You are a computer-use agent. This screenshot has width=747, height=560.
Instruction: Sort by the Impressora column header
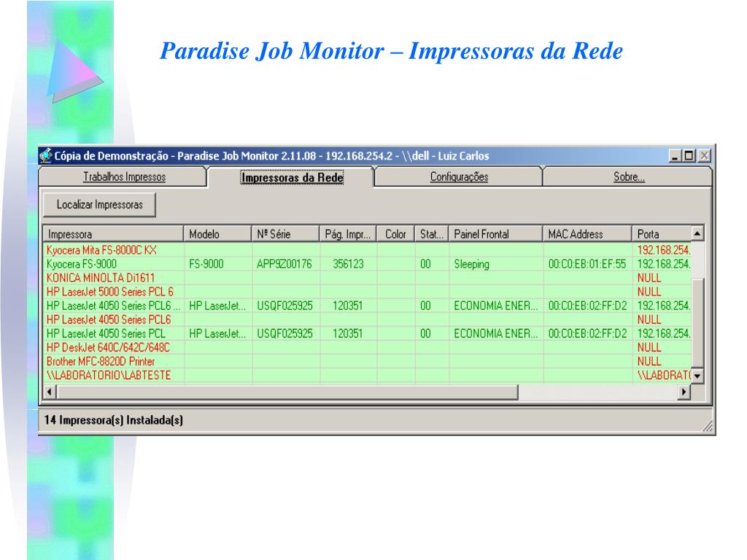[x=113, y=234]
